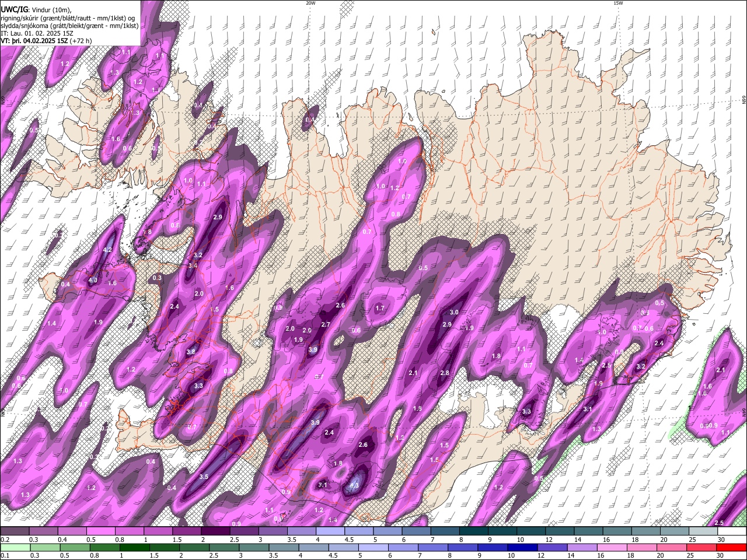747x560 pixels.
Task: Pick the bright pink snow swatch between 0.5 and 0.8
Action: coord(100,531)
